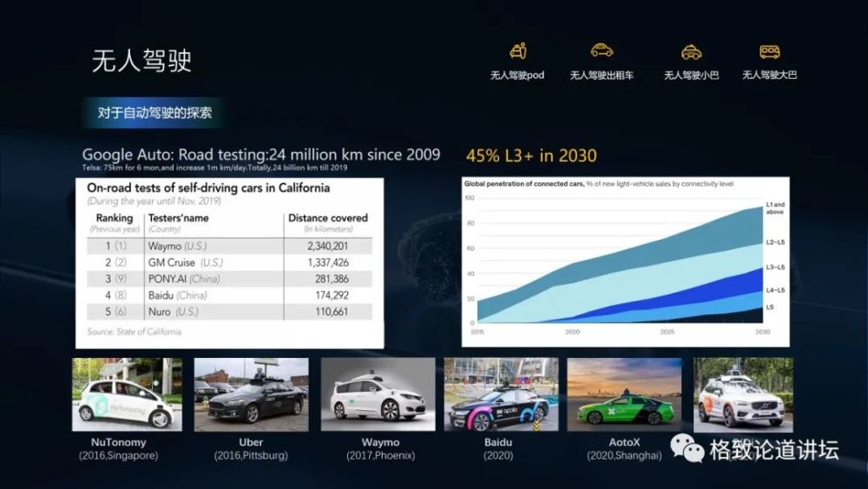The width and height of the screenshot is (868, 489).
Task: Click the distance value 281,386
Action: (x=332, y=279)
